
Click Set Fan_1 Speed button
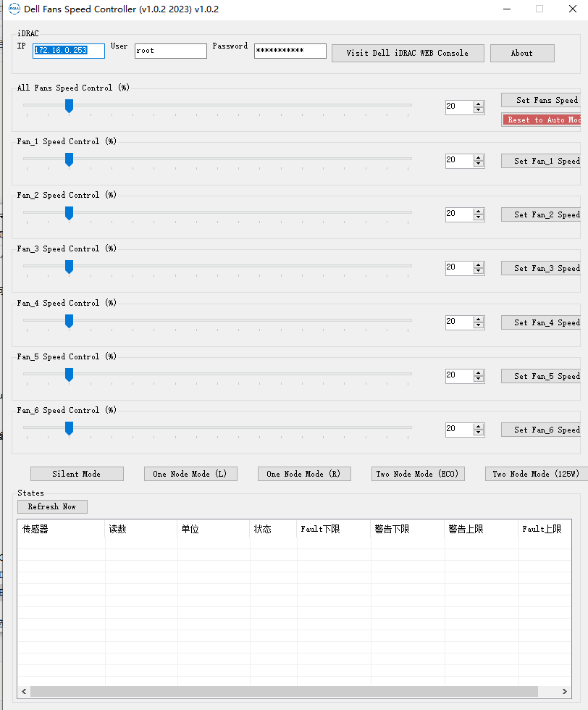541,161
